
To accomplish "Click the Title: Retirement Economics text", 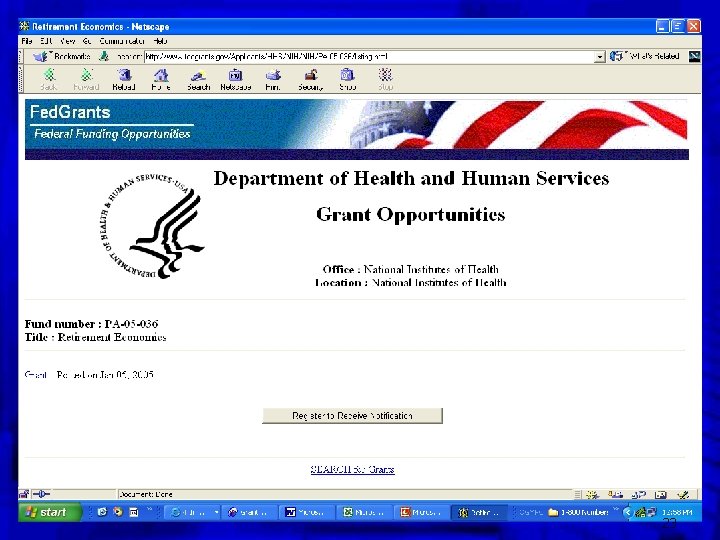I will pyautogui.click(x=96, y=338).
